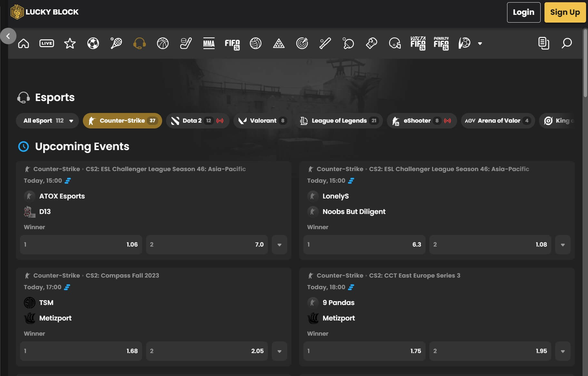
Task: Select the tennis racket sport icon
Action: pos(116,43)
